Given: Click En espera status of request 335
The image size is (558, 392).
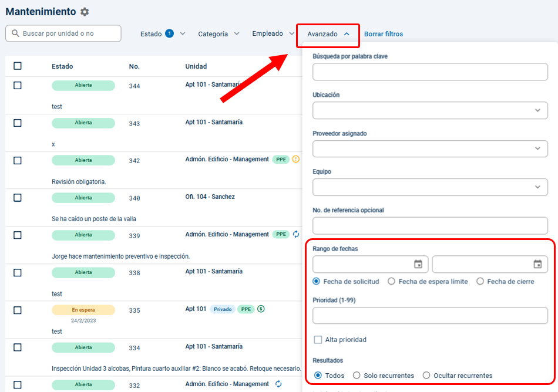Looking at the screenshot, I should pos(83,310).
